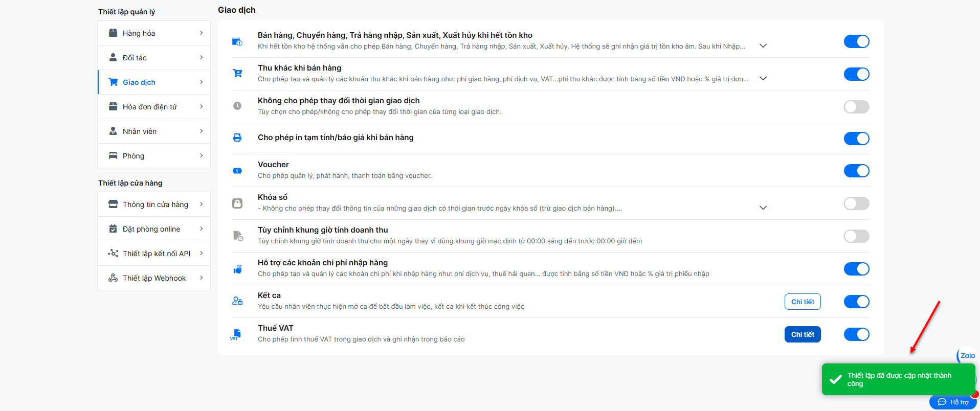The width and height of the screenshot is (980, 411).
Task: Click the Hỗ trợ support button
Action: (x=953, y=402)
